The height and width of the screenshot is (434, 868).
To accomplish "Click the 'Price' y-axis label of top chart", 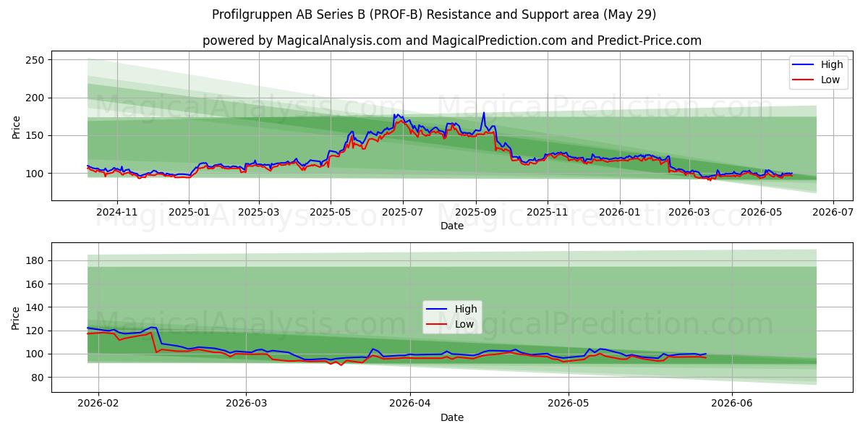I will coord(16,127).
